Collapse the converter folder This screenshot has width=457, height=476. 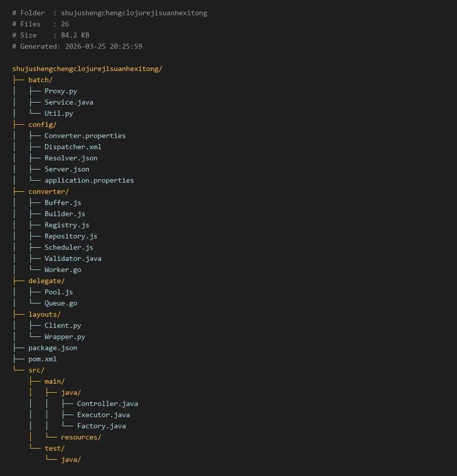pos(48,191)
